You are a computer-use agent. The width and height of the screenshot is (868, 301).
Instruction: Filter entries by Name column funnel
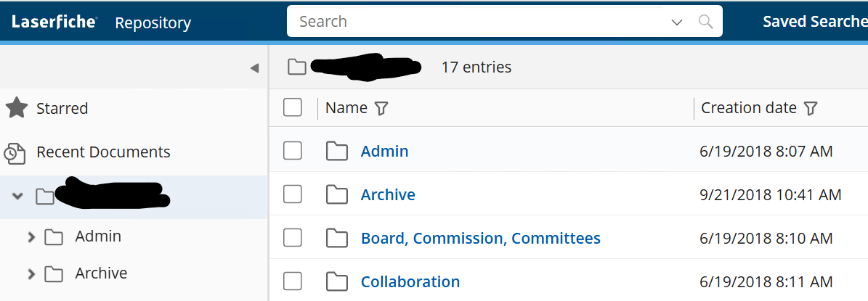[x=381, y=109]
